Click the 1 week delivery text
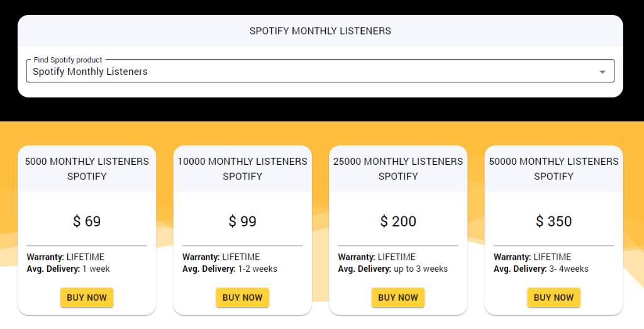 [x=96, y=269]
